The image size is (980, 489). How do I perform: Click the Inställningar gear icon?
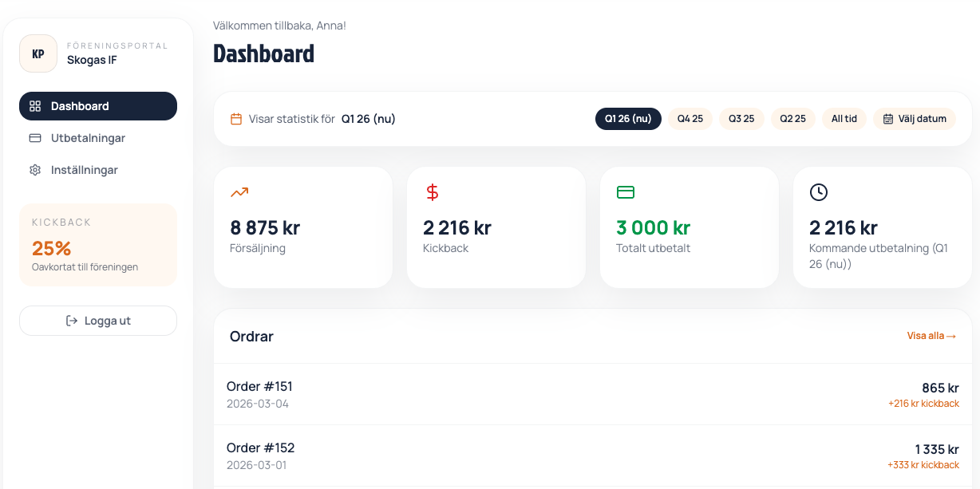click(35, 170)
